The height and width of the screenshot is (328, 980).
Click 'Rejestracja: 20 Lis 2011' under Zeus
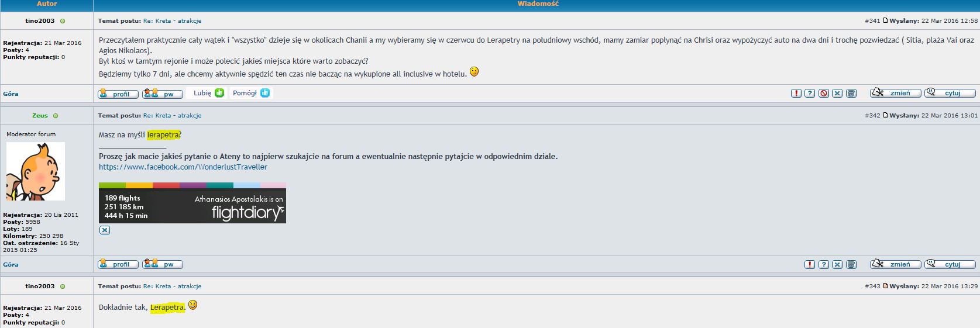(40, 215)
